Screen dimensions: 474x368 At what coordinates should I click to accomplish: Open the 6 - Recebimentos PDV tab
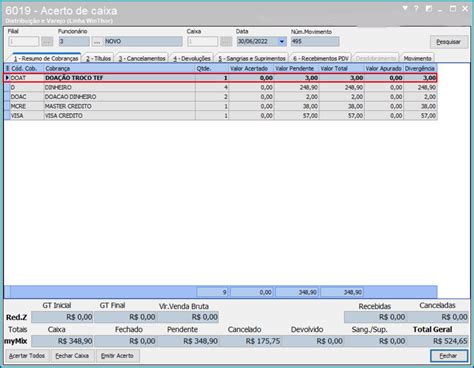pyautogui.click(x=321, y=58)
